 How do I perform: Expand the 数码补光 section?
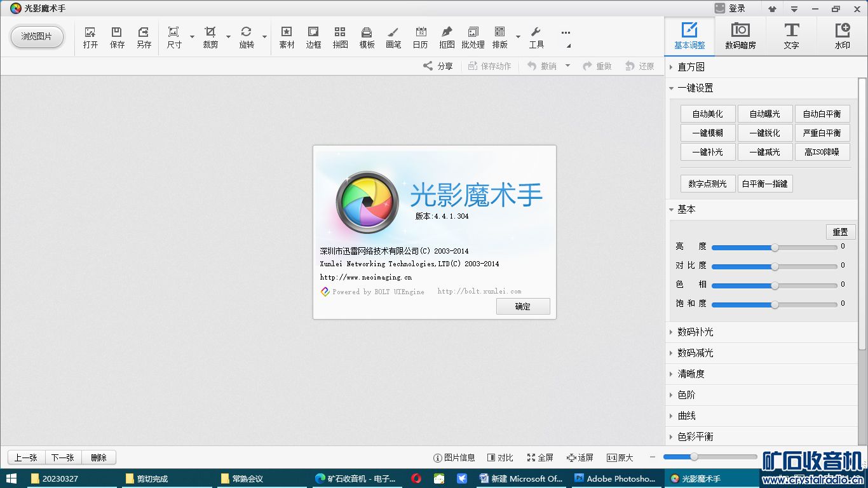coord(695,332)
